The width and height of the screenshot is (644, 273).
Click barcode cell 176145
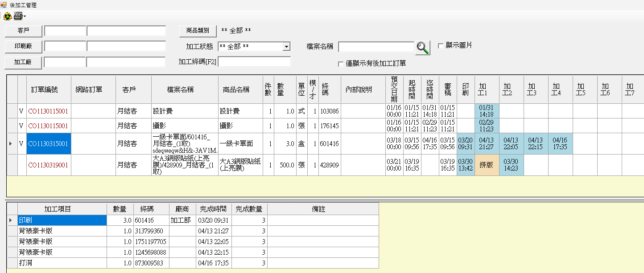tap(330, 126)
